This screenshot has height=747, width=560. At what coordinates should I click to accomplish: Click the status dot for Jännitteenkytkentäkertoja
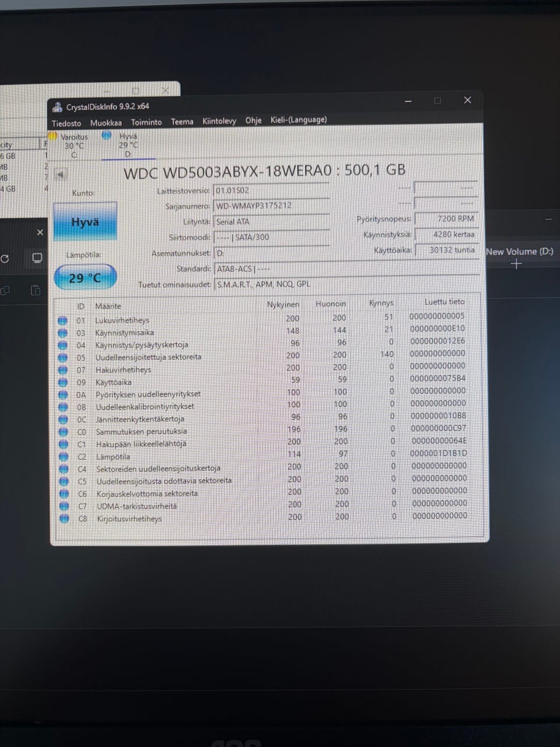coord(64,420)
